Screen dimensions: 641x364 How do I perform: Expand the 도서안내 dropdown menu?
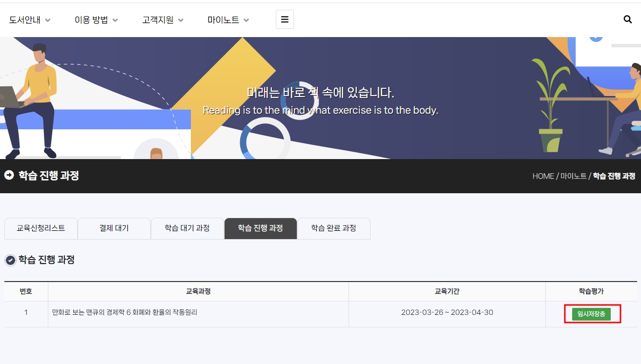point(30,20)
